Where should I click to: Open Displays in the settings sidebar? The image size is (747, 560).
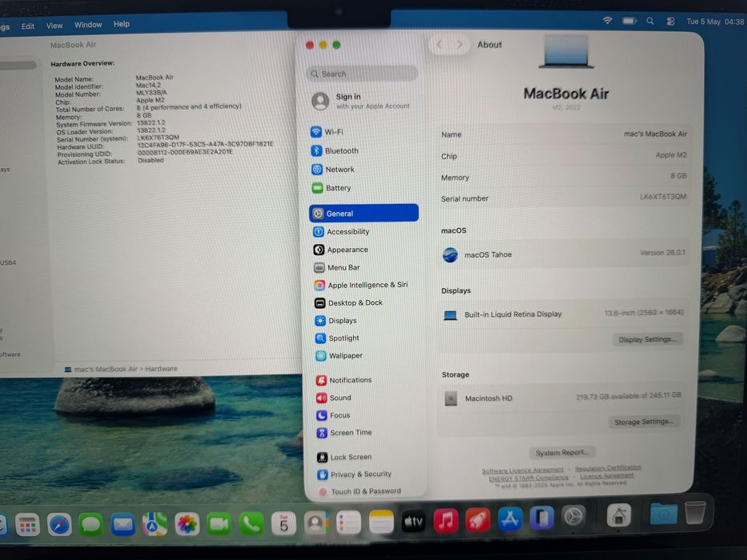tap(335, 321)
